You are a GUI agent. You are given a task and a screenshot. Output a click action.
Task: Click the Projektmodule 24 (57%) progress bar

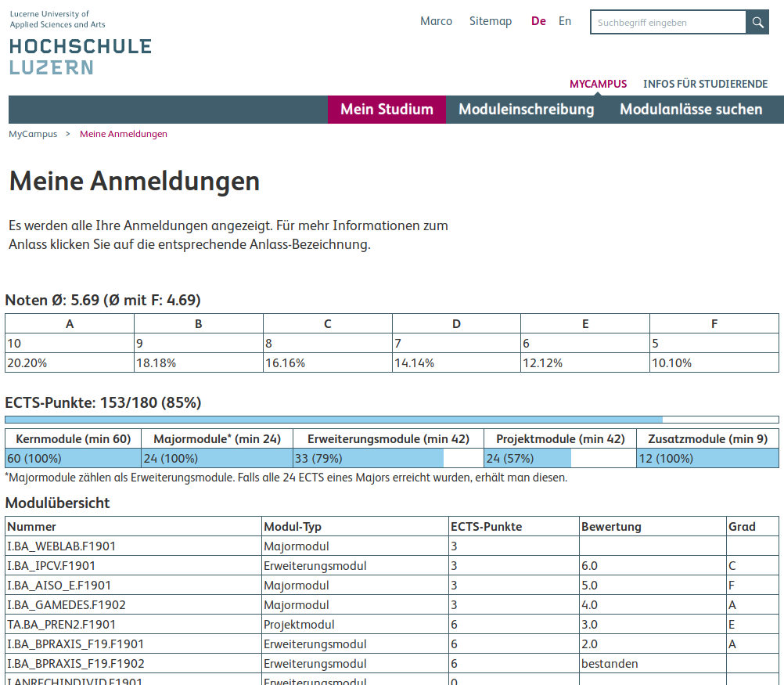pyautogui.click(x=560, y=458)
